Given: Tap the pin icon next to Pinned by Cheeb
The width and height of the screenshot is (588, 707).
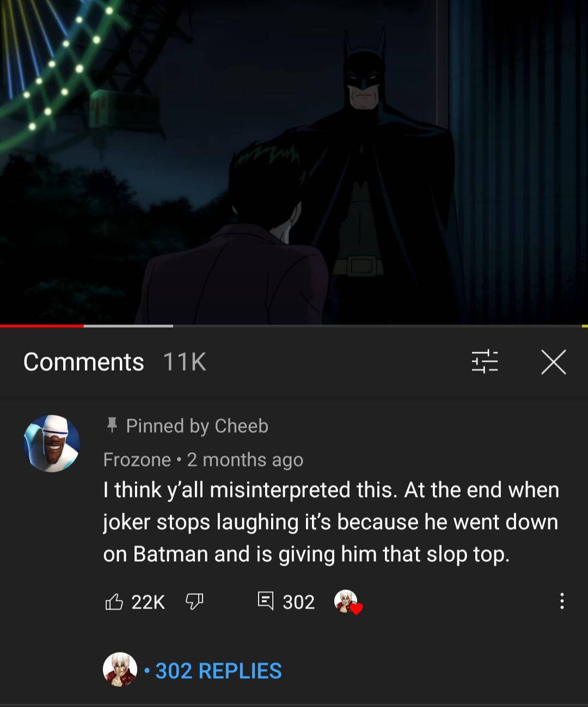Looking at the screenshot, I should click(113, 426).
